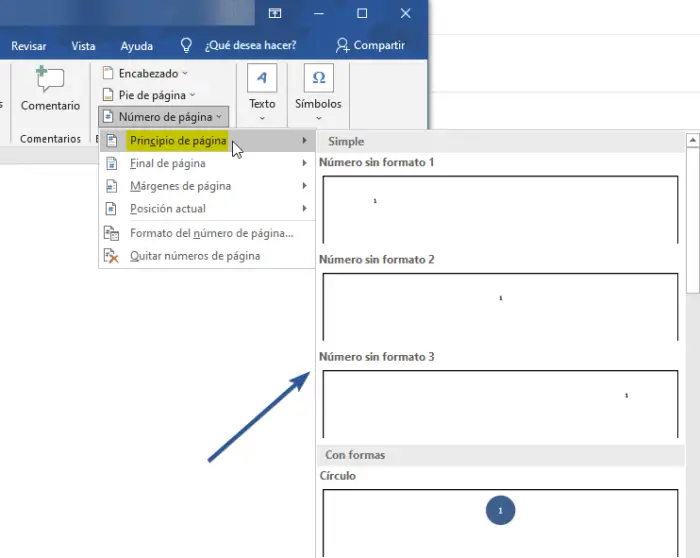
Task: Click the Comentario speech bubble icon
Action: click(50, 79)
